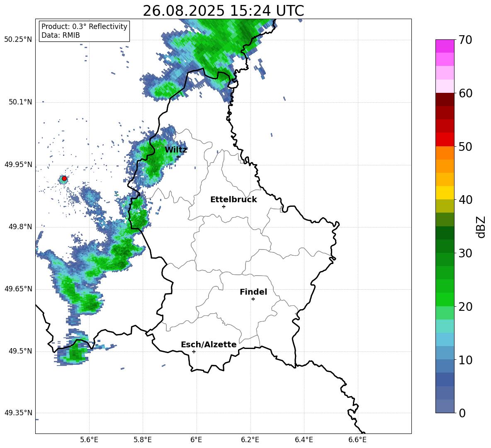
Task: Click the yellow colorbar segment at 40
Action: pyautogui.click(x=445, y=193)
